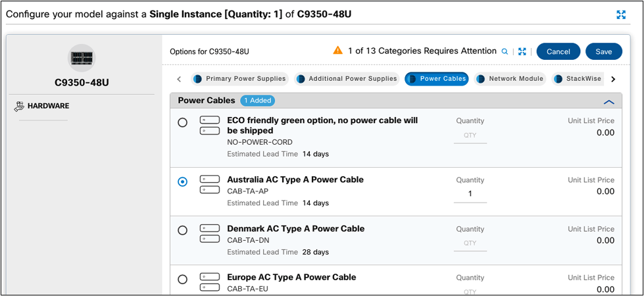The image size is (644, 296).
Task: Click the Australia AC Type A Power Cable title
Action: click(295, 180)
